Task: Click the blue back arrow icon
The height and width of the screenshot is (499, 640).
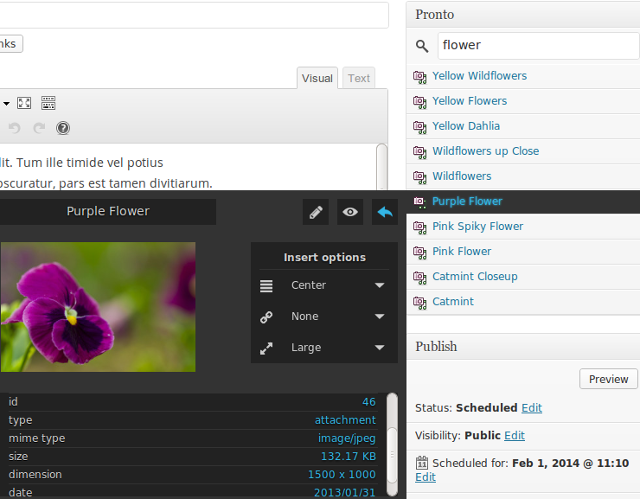Action: click(384, 212)
